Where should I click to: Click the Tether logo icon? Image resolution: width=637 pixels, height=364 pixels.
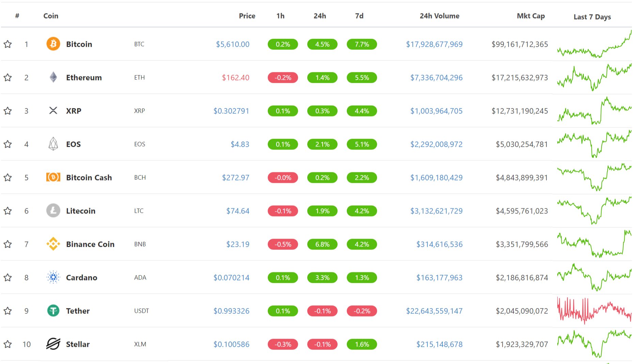pos(53,311)
